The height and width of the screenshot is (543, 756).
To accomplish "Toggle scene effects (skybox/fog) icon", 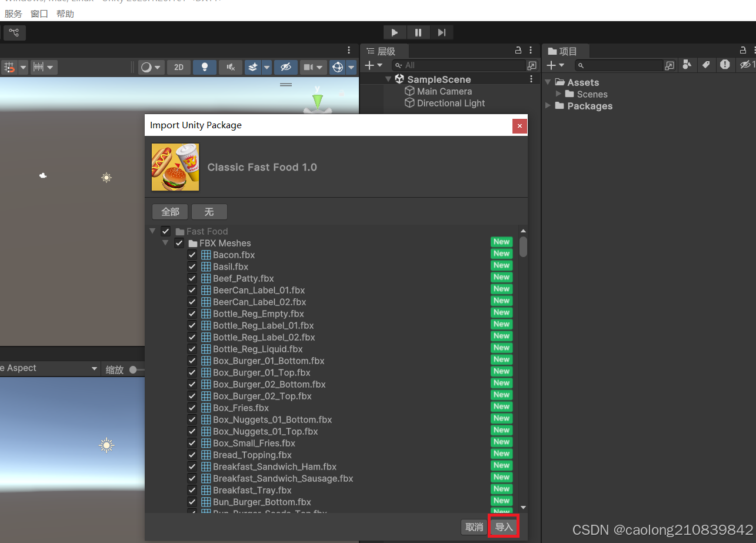I will coord(253,68).
